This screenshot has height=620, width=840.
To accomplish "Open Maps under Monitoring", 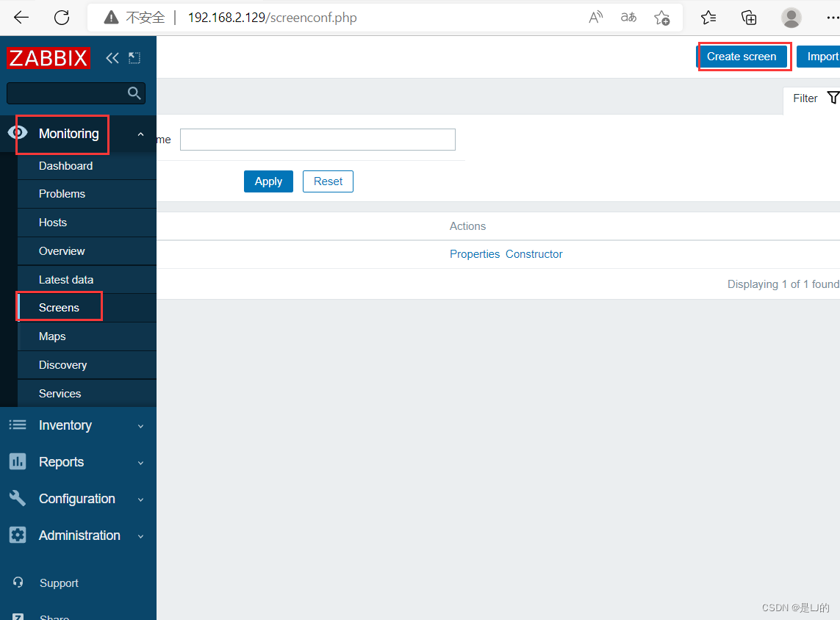I will [x=87, y=336].
